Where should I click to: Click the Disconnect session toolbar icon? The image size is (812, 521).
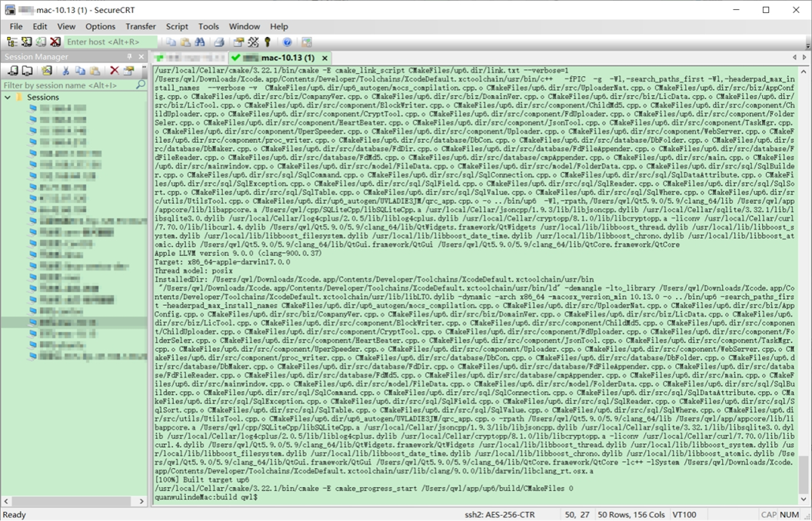pos(55,42)
